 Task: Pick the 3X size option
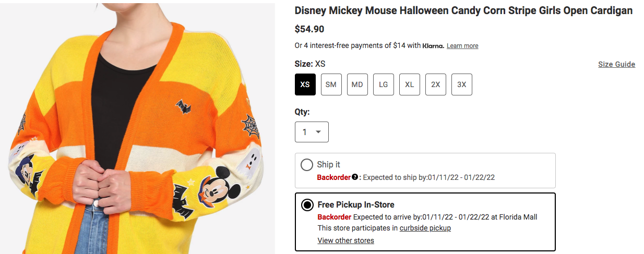coord(462,84)
